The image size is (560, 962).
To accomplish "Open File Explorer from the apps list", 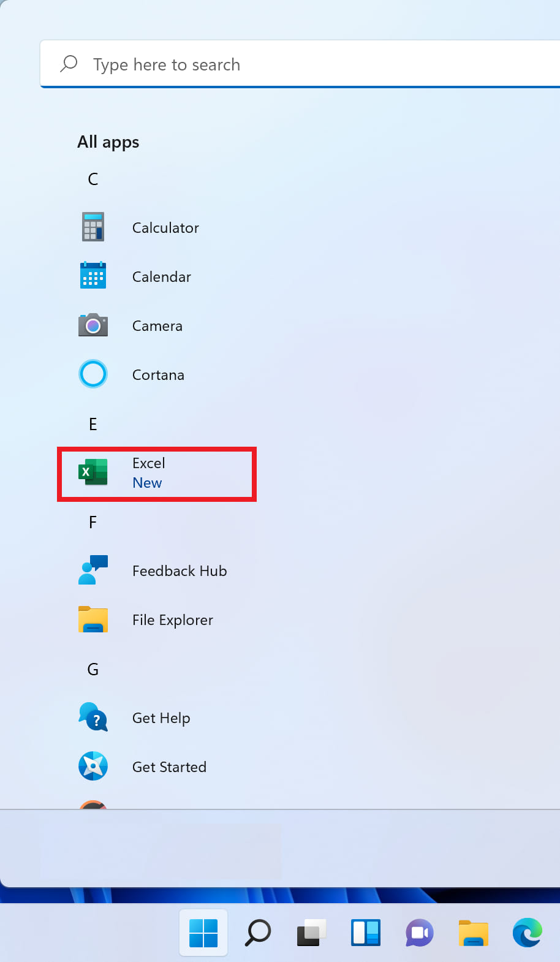I will tap(93, 619).
